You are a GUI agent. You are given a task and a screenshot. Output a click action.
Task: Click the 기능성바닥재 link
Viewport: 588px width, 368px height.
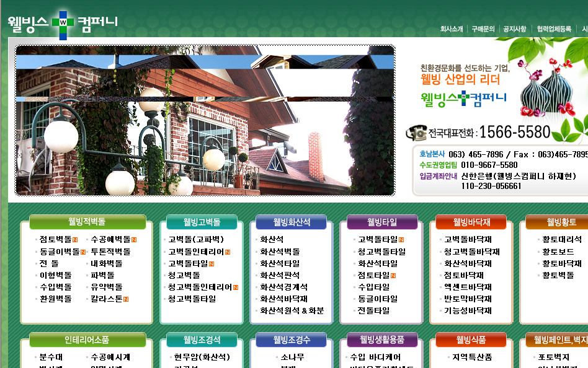(x=468, y=311)
